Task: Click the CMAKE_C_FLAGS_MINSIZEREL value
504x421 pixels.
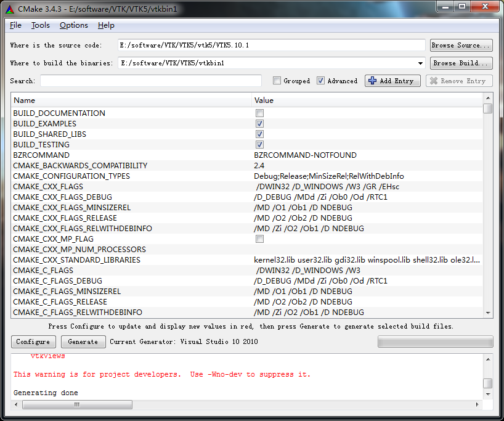Action: tap(303, 292)
